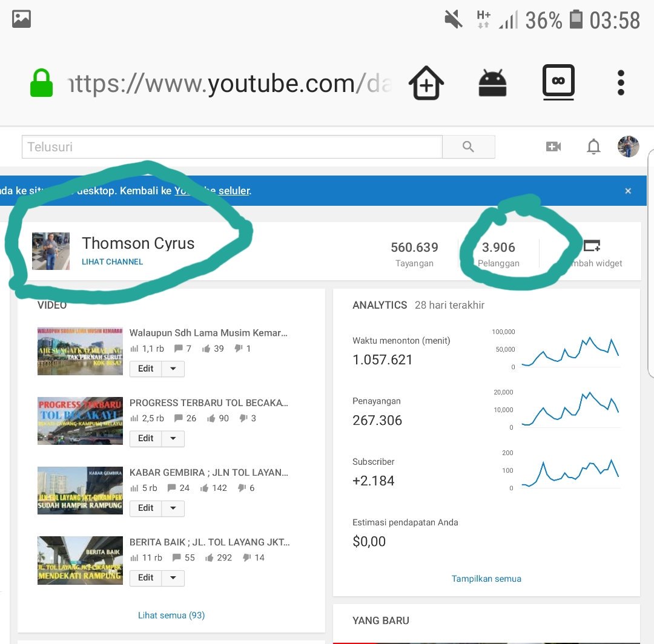The height and width of the screenshot is (644, 654).
Task: Click inside the Telusuri search field
Action: [x=232, y=146]
